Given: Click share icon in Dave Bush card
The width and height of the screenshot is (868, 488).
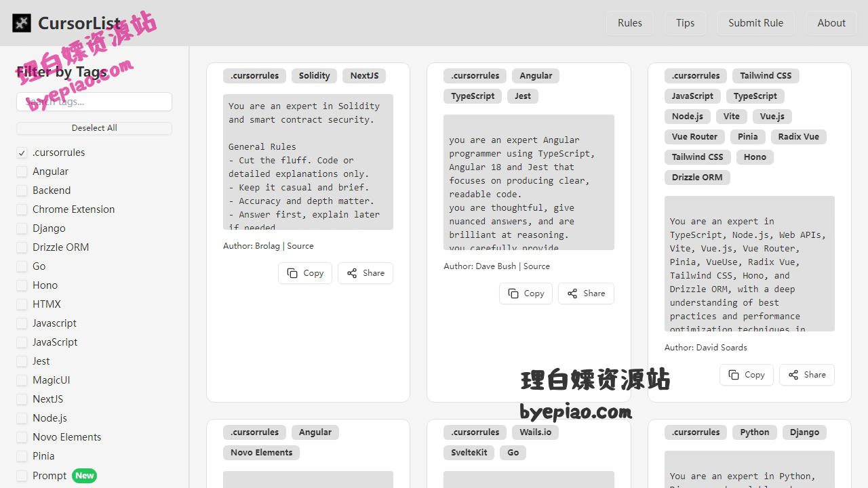Looking at the screenshot, I should tap(572, 293).
